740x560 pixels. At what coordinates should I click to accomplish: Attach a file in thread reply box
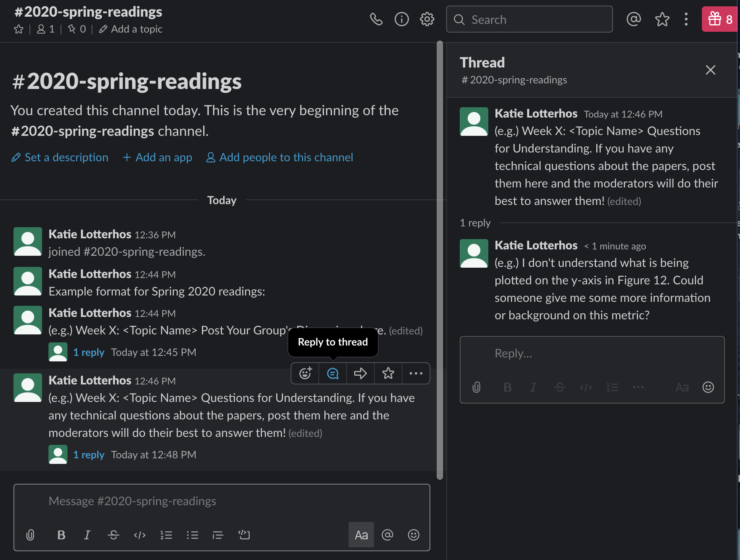pos(476,387)
